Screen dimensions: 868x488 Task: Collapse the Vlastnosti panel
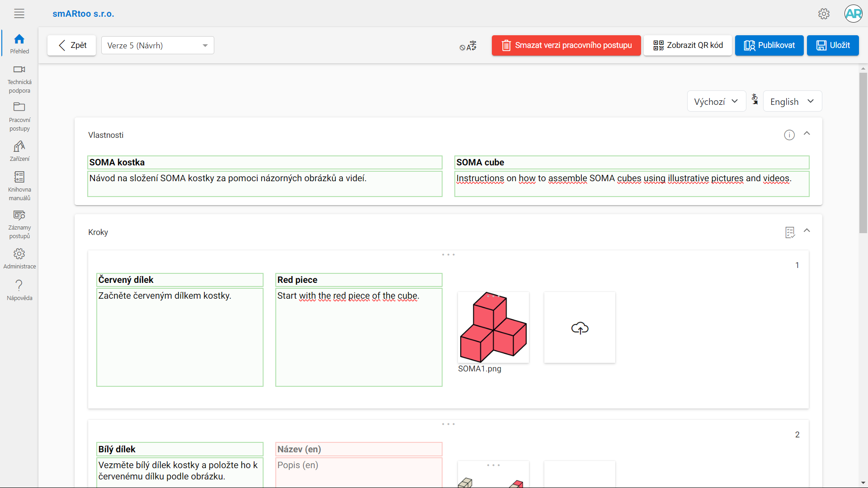coord(807,134)
